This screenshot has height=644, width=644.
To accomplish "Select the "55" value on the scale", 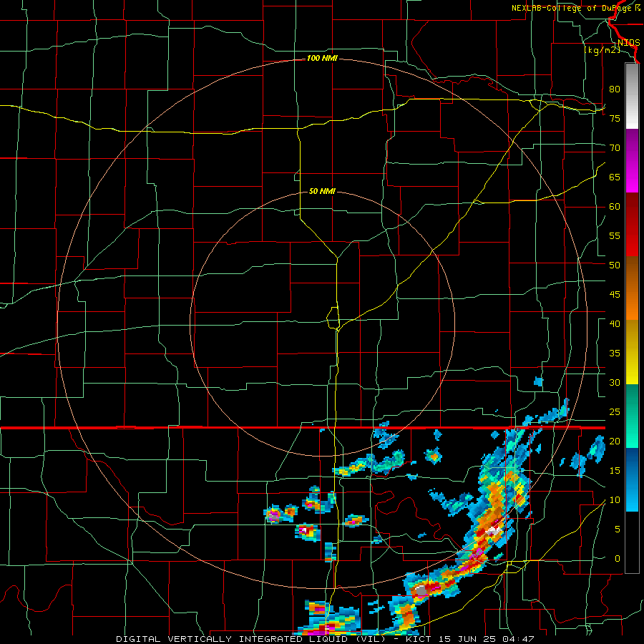I will coord(615,235).
